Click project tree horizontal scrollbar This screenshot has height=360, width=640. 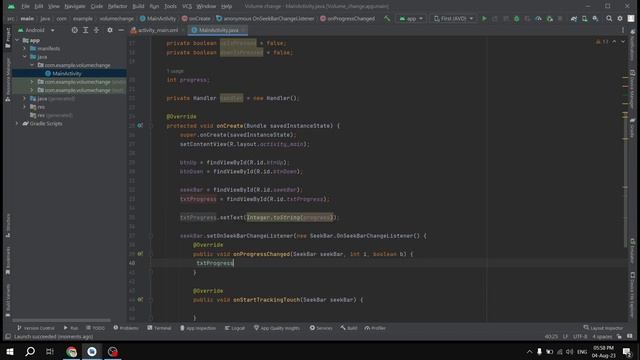(61, 320)
